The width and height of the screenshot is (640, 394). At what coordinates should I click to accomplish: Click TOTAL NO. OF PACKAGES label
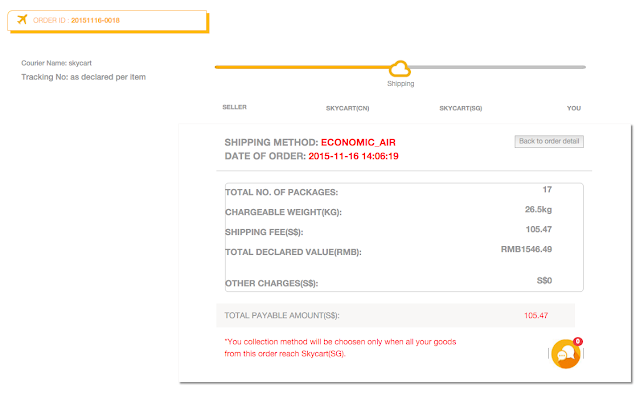point(282,192)
